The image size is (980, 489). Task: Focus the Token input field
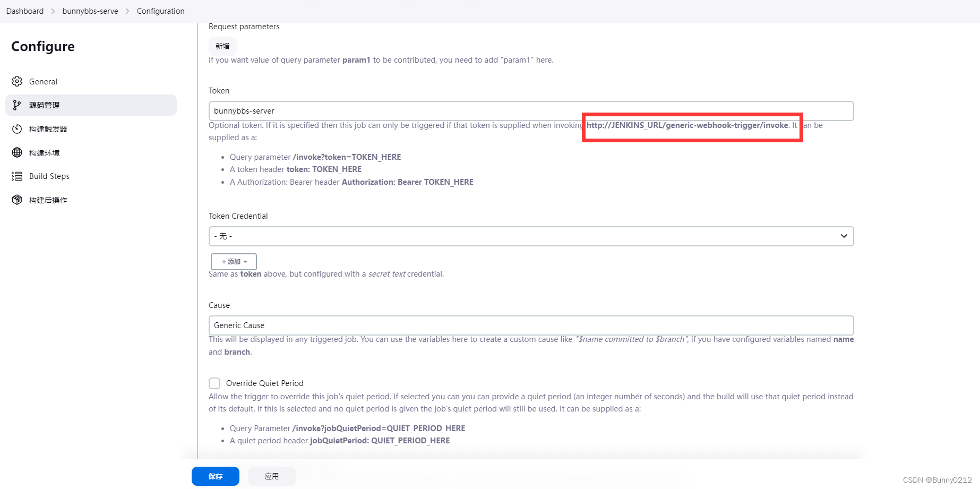531,111
